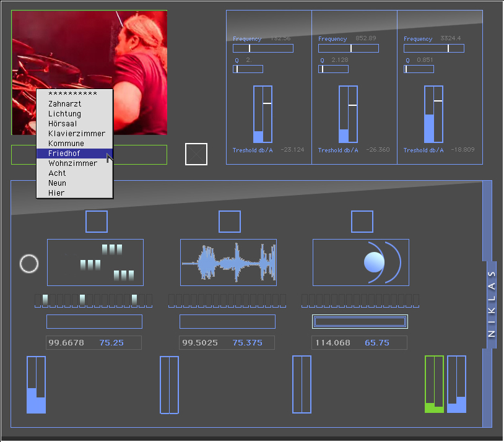
Task: Toggle the crossed white box beside video
Action: click(196, 154)
